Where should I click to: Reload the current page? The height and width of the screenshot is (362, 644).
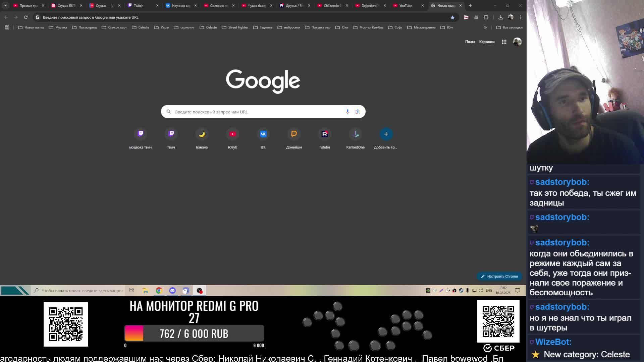26,17
